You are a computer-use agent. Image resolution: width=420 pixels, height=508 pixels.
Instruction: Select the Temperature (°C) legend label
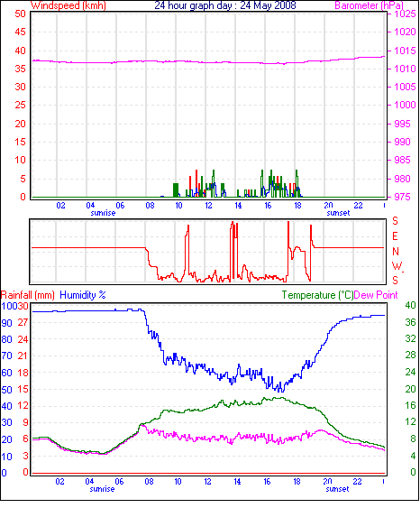pos(317,295)
